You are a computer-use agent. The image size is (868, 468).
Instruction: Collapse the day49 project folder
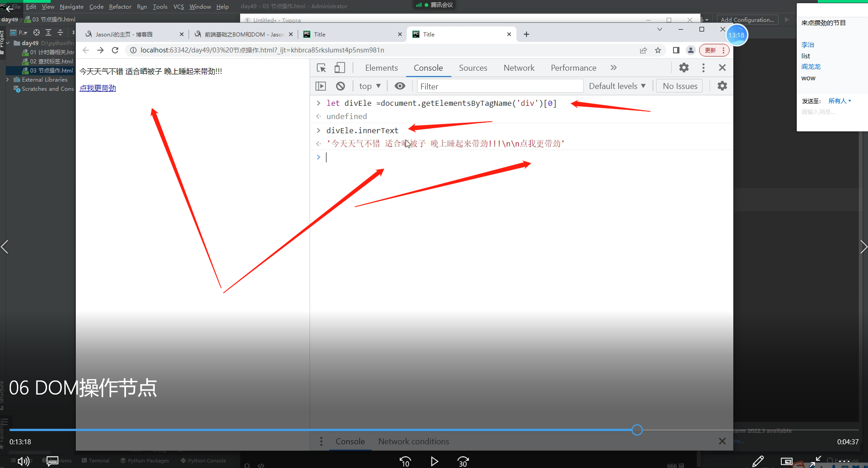tap(8, 43)
